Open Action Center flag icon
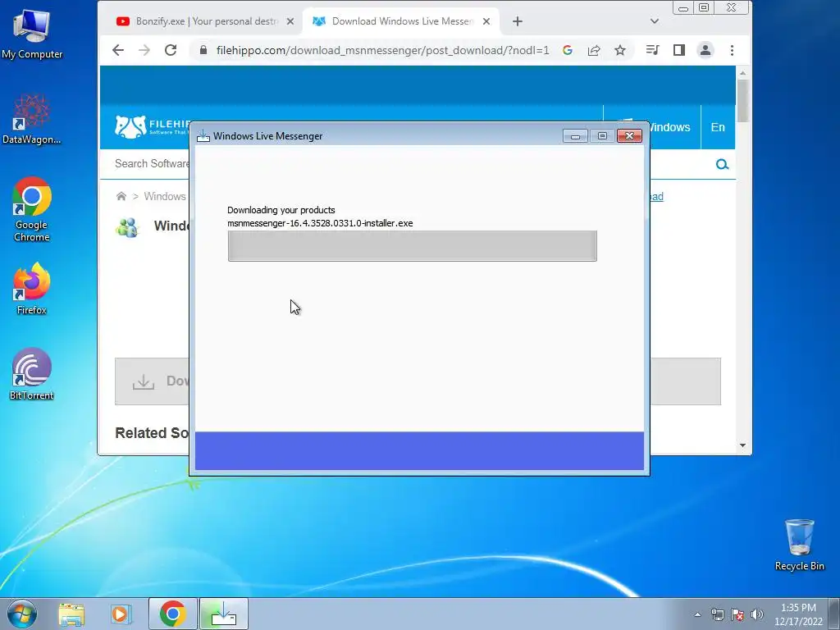The height and width of the screenshot is (630, 840). 737,614
